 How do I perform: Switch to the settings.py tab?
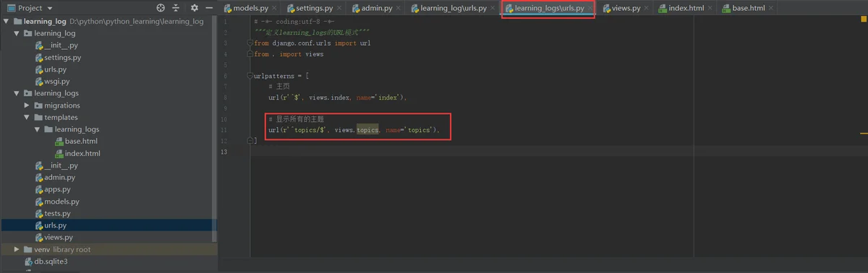314,8
